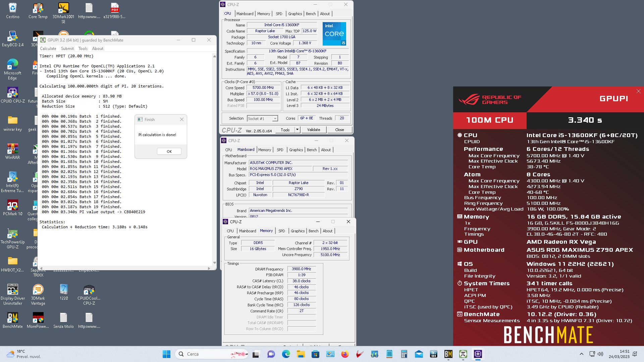Open CPUID CPU-Z desktop shortcut
The height and width of the screenshot is (362, 644).
click(x=12, y=95)
